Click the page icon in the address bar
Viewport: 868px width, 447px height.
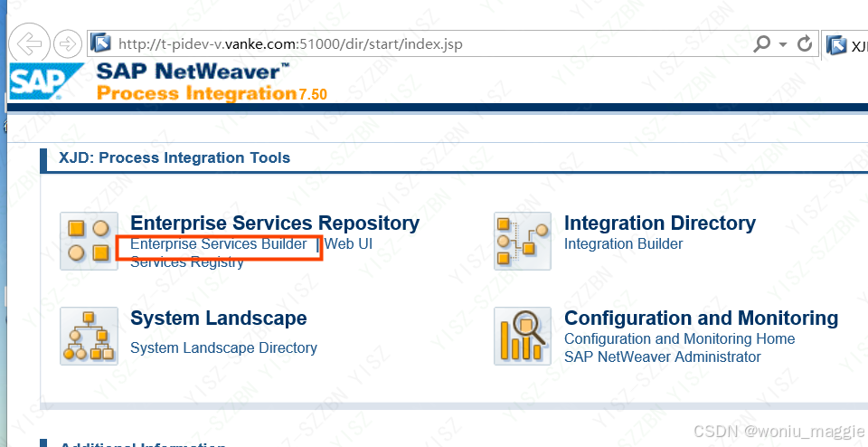point(100,43)
